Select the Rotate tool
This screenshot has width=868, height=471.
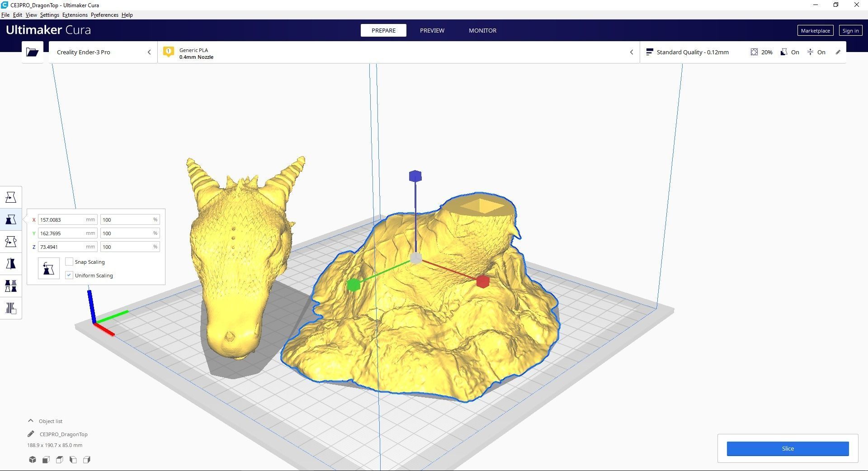pyautogui.click(x=11, y=242)
